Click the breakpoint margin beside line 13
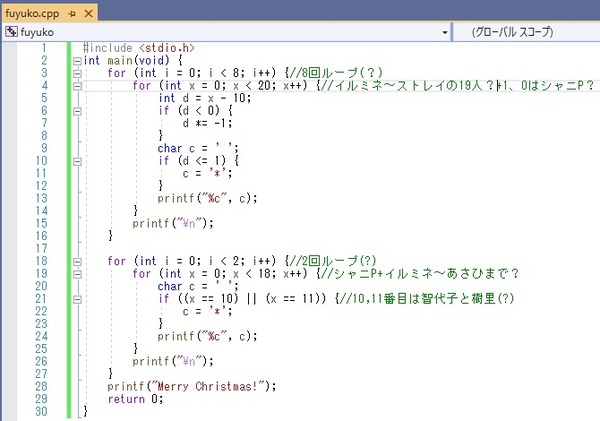 click(x=9, y=198)
